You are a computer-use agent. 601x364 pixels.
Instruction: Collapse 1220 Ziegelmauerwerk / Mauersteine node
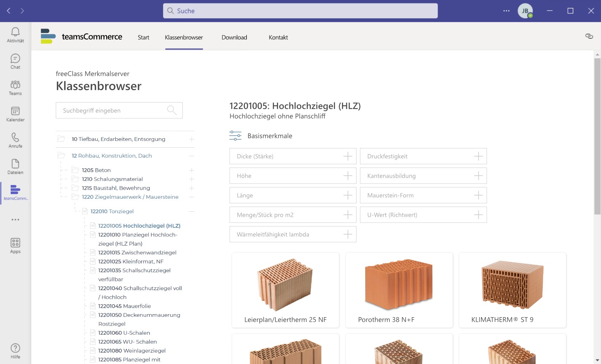coord(192,197)
